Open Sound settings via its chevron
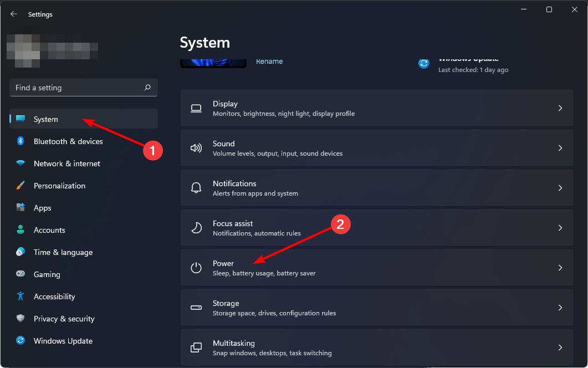The height and width of the screenshot is (368, 588). click(x=560, y=148)
